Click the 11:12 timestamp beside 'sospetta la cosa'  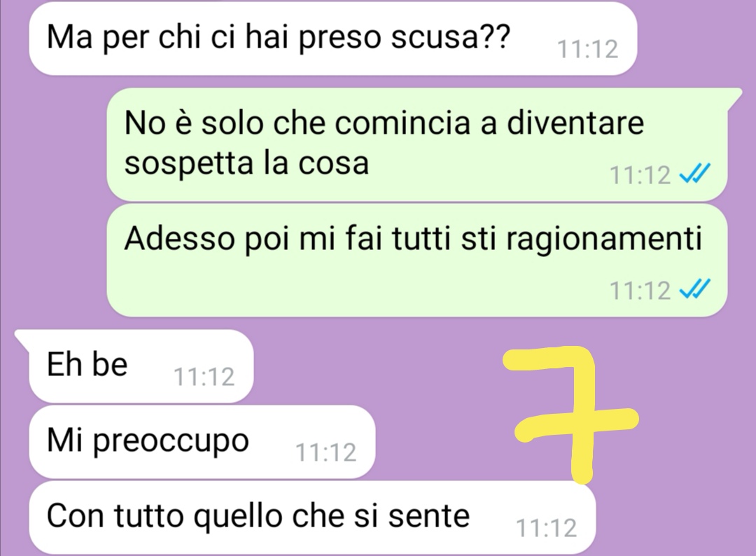click(x=640, y=174)
